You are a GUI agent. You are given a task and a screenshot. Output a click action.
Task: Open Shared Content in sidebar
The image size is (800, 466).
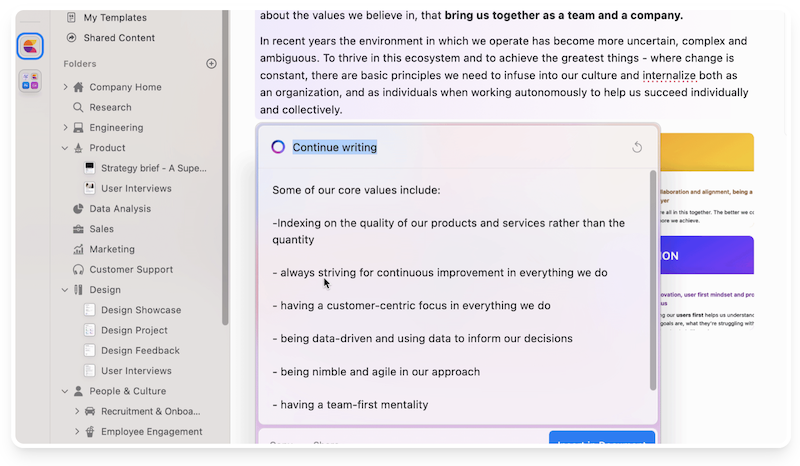coord(118,38)
